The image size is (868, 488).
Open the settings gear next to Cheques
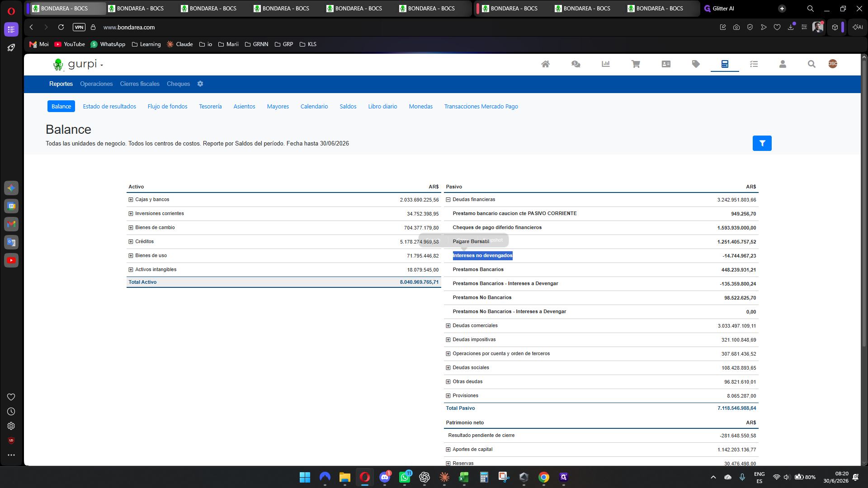[200, 84]
